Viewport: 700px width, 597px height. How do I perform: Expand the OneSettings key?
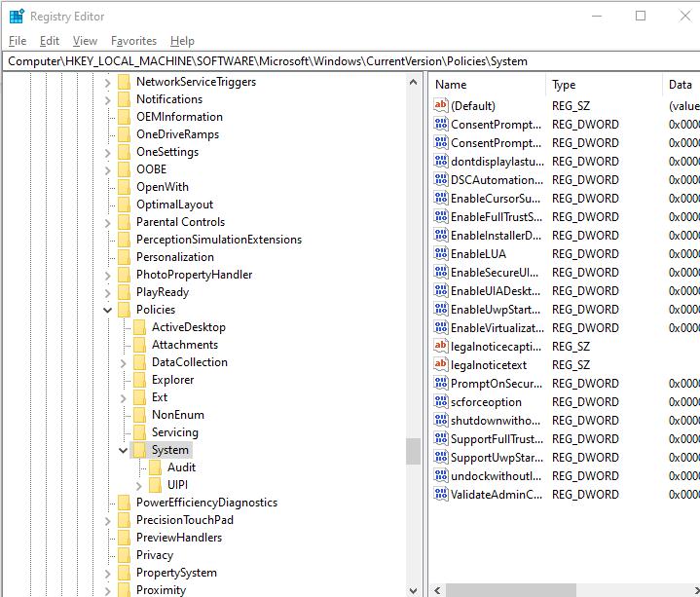click(x=108, y=153)
